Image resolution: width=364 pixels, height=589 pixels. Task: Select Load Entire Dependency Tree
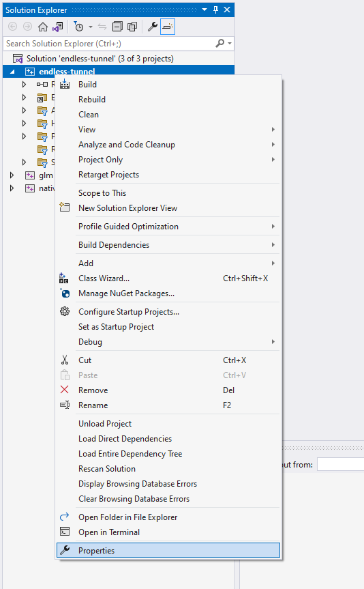tap(168, 454)
